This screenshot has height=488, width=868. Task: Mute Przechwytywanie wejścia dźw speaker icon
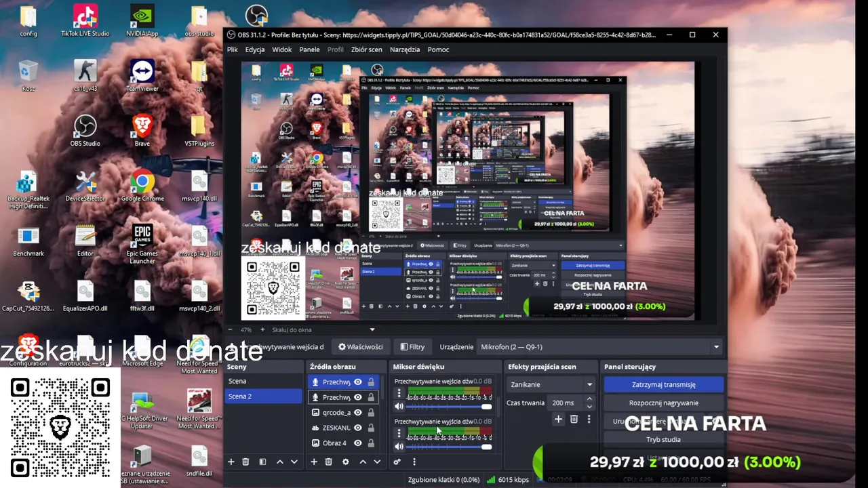(x=399, y=407)
